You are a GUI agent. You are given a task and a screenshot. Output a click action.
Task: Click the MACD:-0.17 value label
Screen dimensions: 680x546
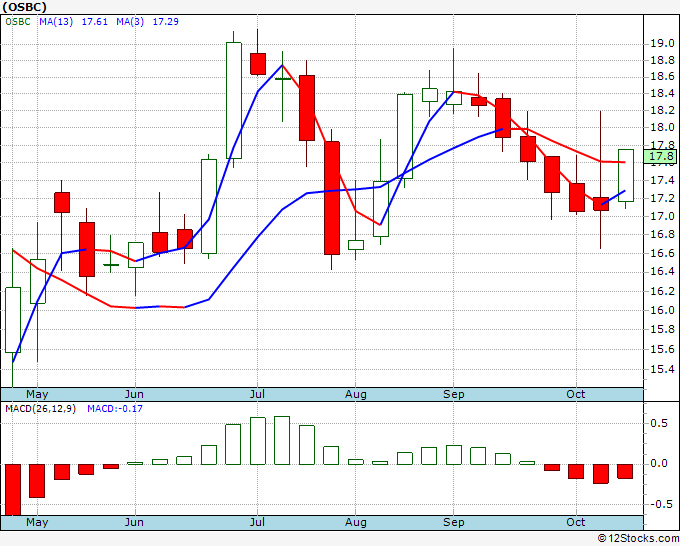point(115,409)
